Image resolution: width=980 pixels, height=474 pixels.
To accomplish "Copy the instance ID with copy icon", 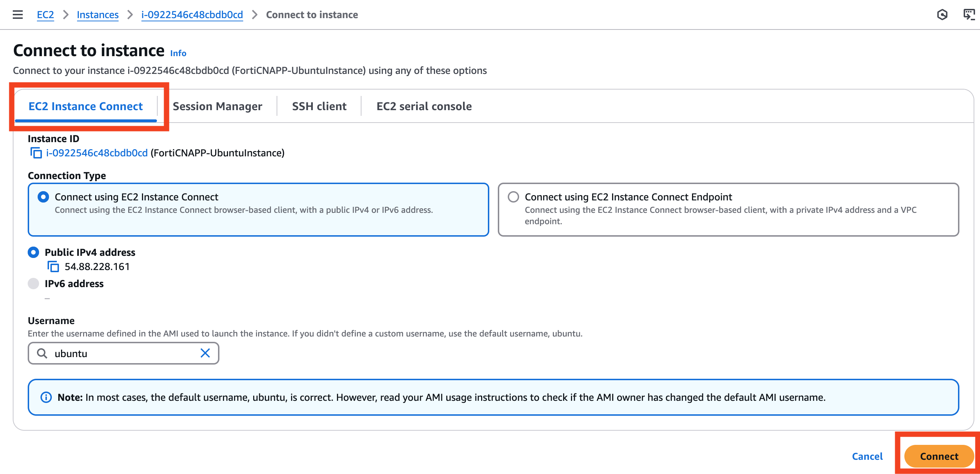I will (x=36, y=153).
